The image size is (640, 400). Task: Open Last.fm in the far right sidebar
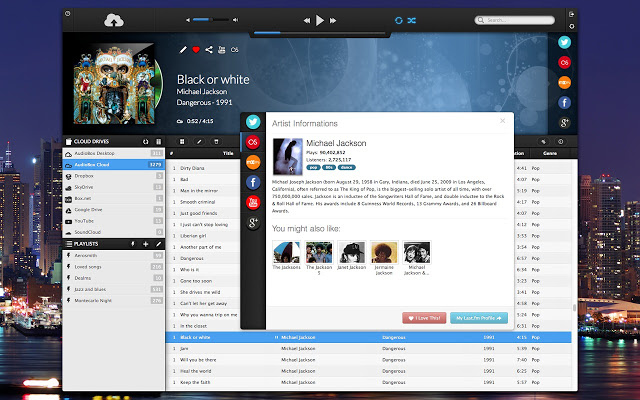click(x=564, y=62)
